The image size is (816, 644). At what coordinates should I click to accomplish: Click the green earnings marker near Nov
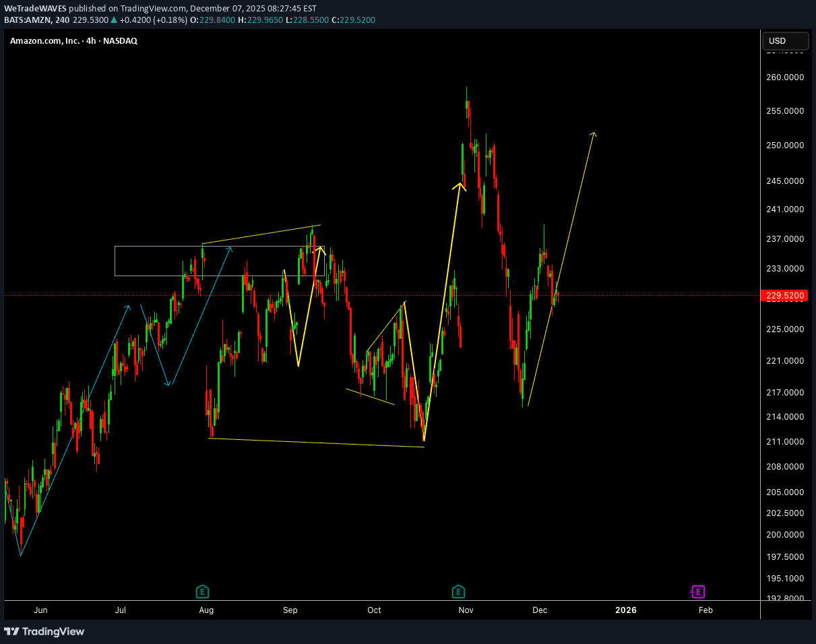458,592
